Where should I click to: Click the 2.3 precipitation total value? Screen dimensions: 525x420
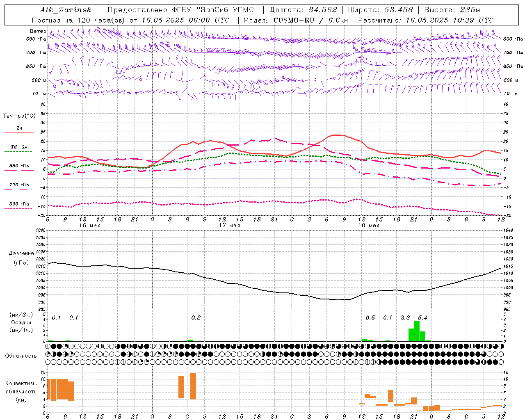point(405,317)
